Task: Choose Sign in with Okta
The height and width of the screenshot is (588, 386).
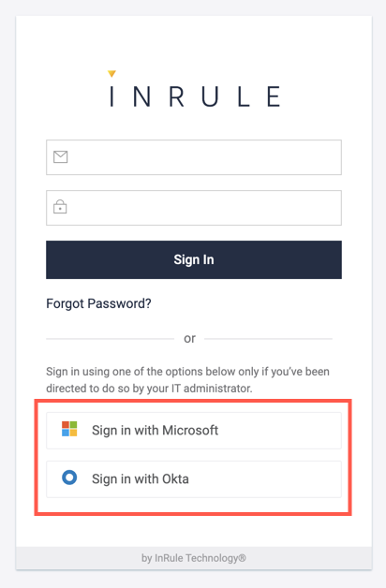Action: (194, 479)
